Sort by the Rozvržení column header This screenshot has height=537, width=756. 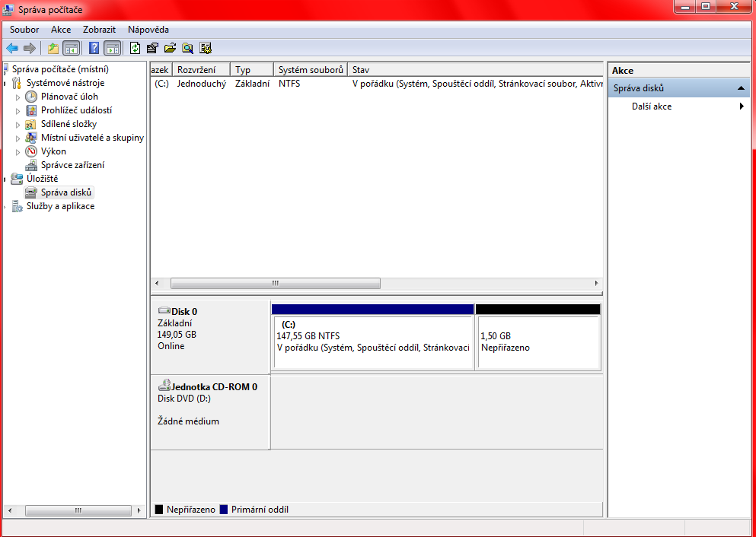point(202,70)
